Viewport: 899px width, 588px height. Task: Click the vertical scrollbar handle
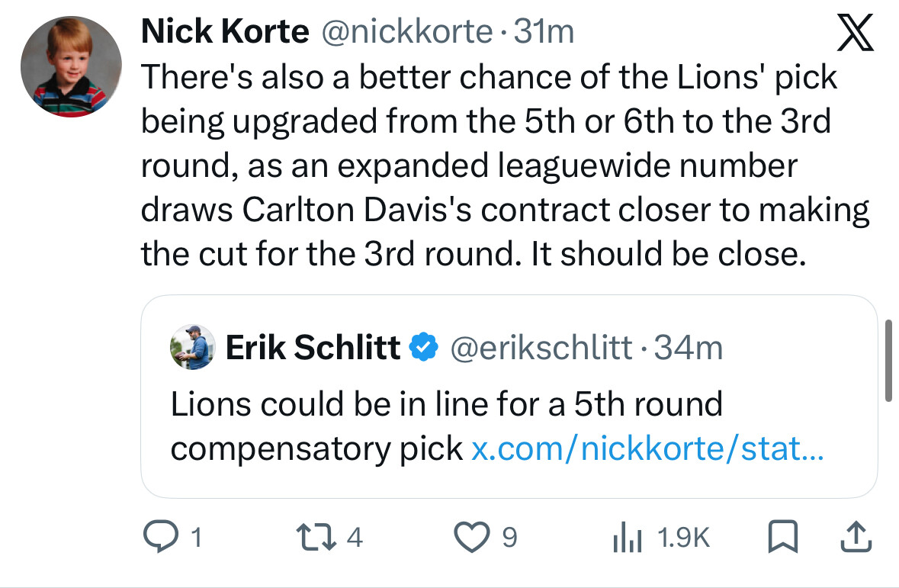point(888,360)
